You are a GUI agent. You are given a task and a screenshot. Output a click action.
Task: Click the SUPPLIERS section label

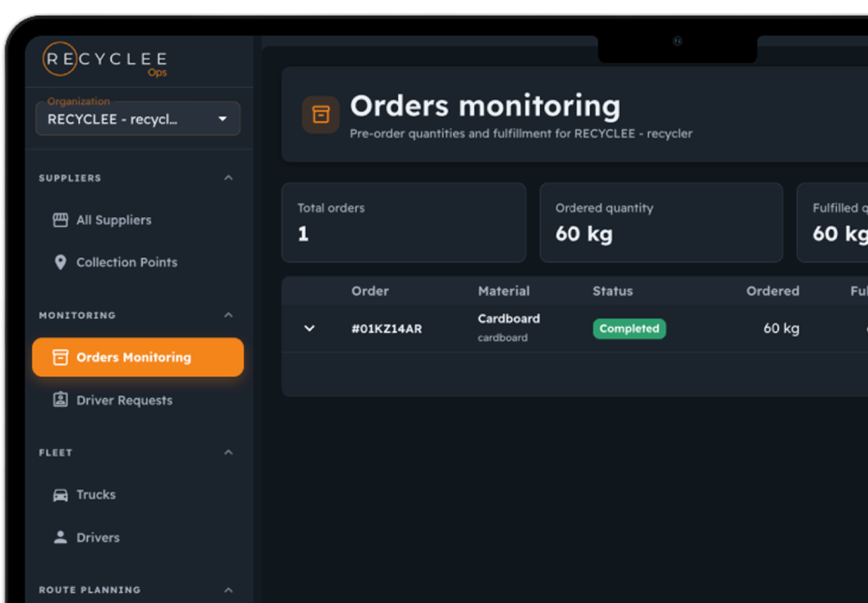tap(70, 178)
